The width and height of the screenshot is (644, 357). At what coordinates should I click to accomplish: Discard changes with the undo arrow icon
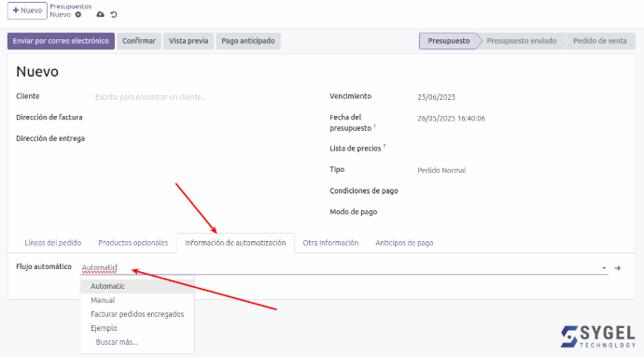coord(114,15)
